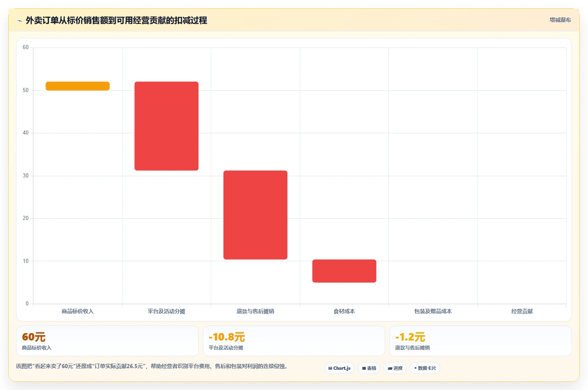Image resolution: width=588 pixels, height=390 pixels.
Task: Click the red 平台及活动分摊 bar
Action: click(x=167, y=126)
